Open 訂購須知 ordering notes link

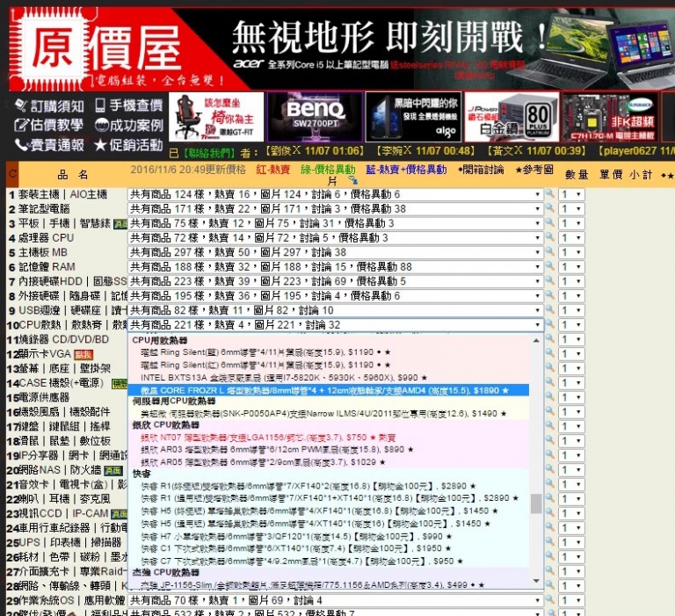click(49, 105)
